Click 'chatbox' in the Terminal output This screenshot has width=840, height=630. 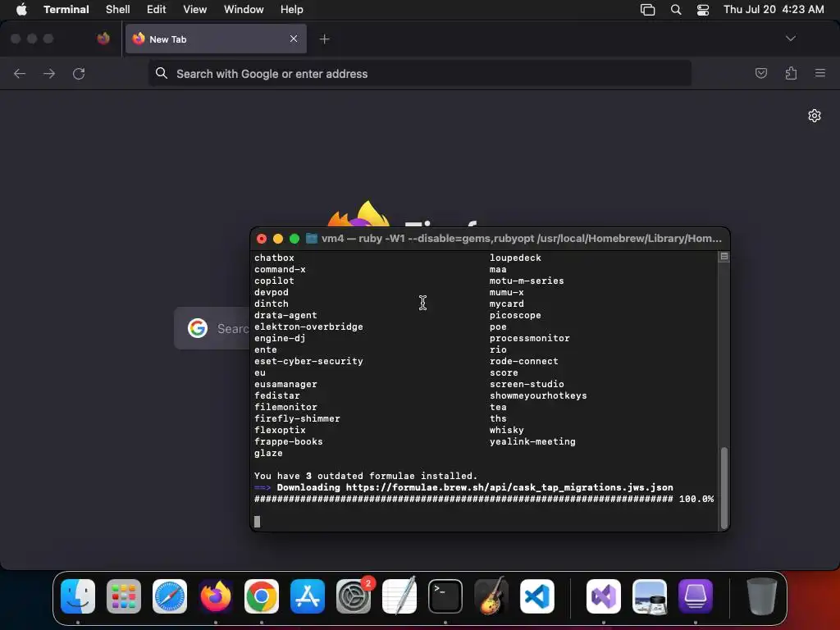coord(274,258)
